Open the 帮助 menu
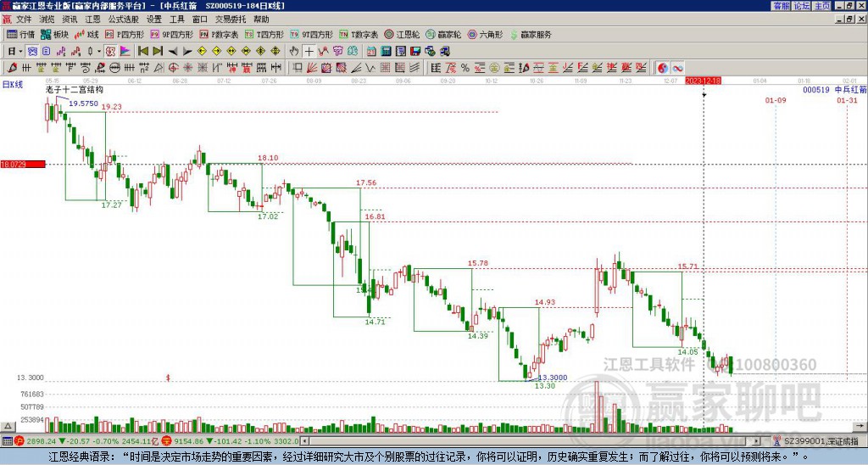 [261, 20]
